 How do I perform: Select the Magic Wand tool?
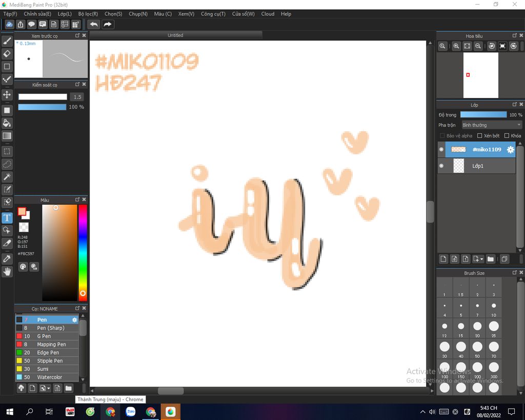click(7, 176)
